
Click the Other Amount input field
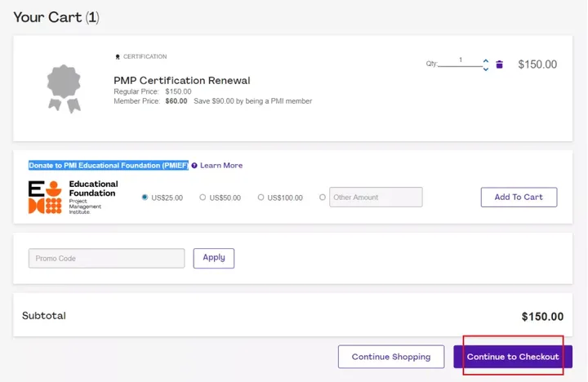click(376, 198)
